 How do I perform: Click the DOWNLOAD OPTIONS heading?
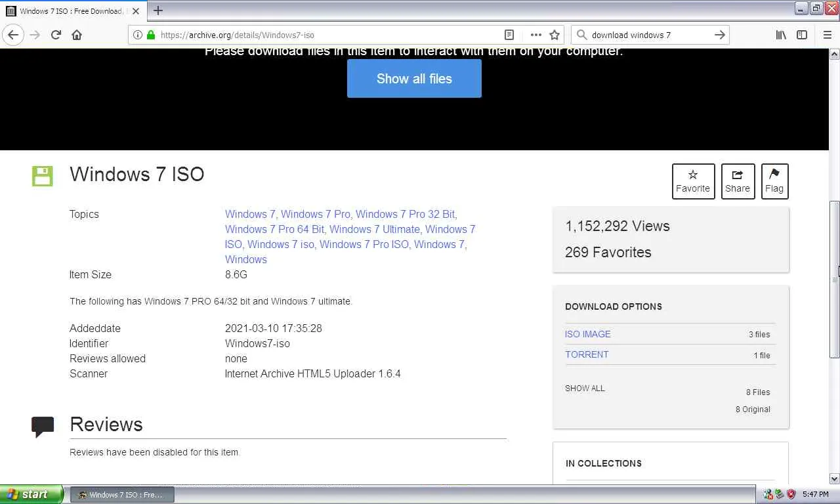tap(614, 306)
